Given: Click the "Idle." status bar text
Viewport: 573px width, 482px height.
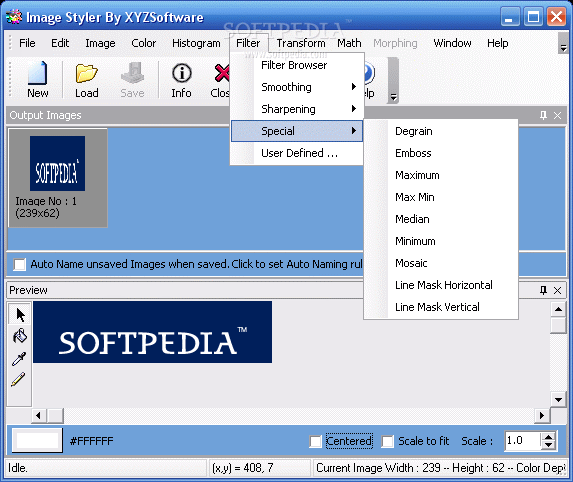Looking at the screenshot, I should (18, 468).
